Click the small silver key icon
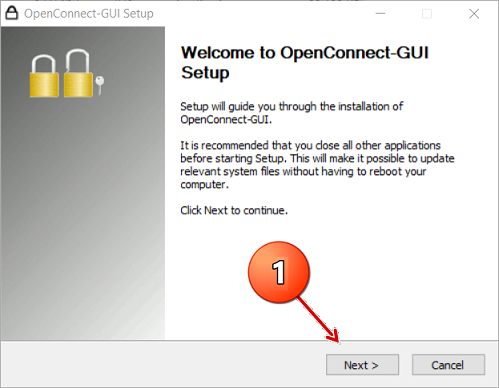 [x=100, y=85]
